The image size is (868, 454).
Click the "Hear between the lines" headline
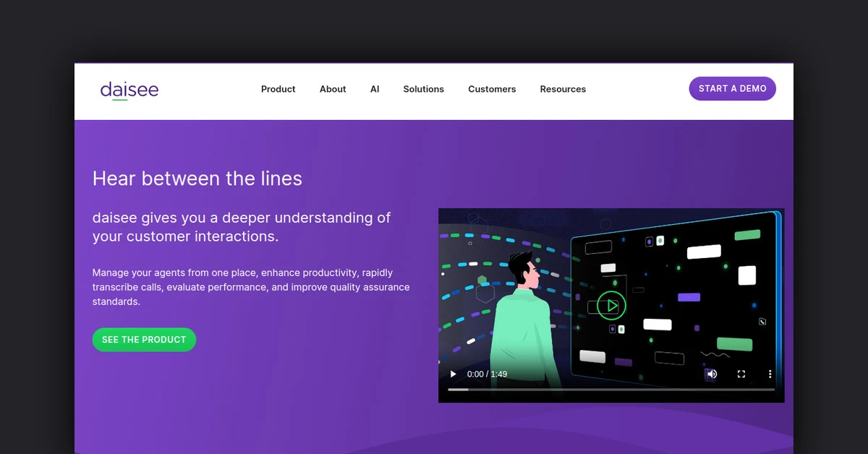click(197, 179)
